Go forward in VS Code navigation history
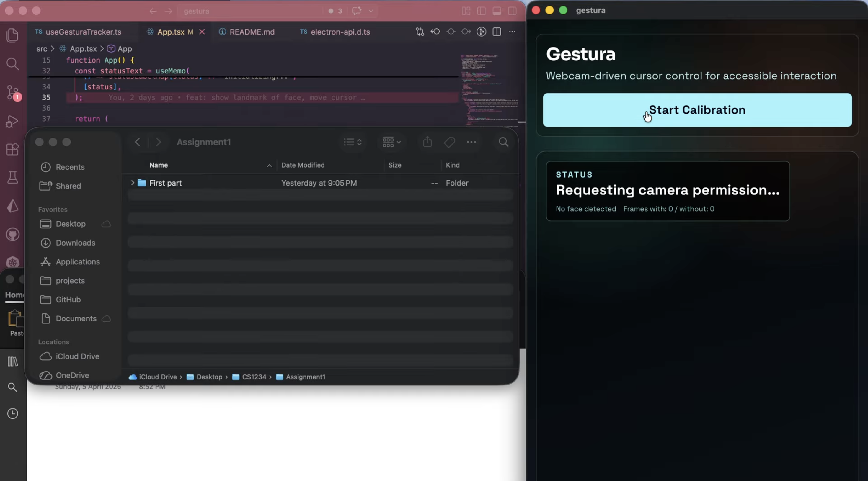The width and height of the screenshot is (868, 481). pyautogui.click(x=169, y=11)
